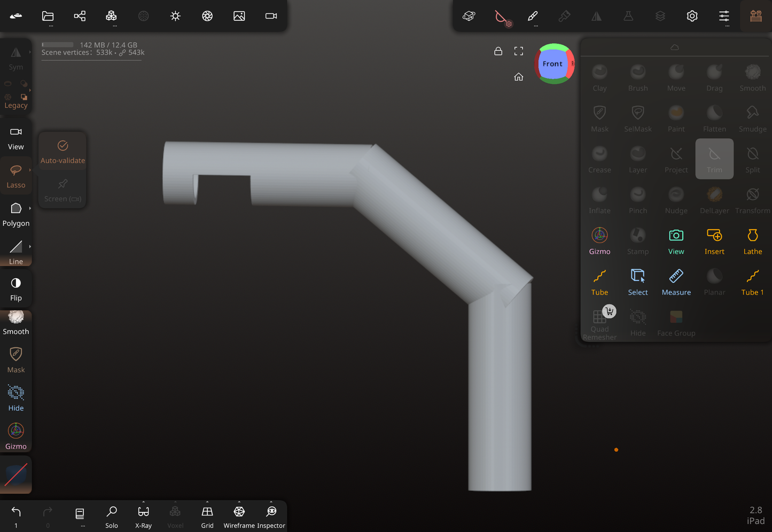Collapse the tools panel with top chevron
Screen dimensions: 772x532
pos(675,48)
